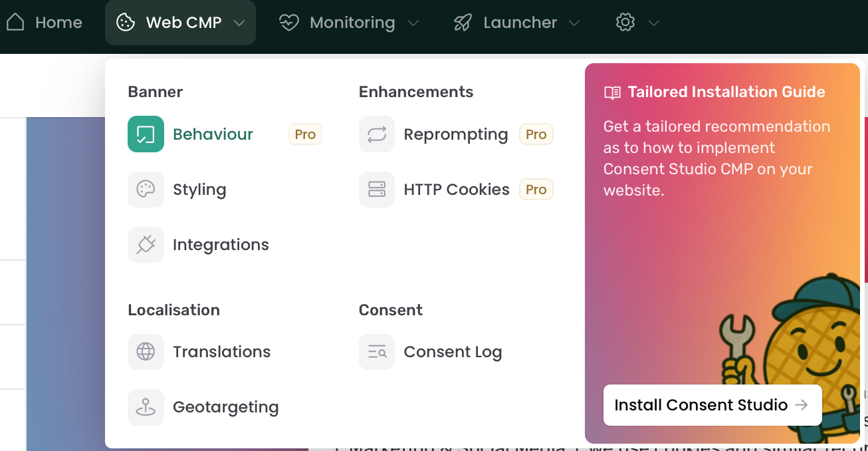The width and height of the screenshot is (868, 451).
Task: Click the Integrations plug icon
Action: coord(146,245)
